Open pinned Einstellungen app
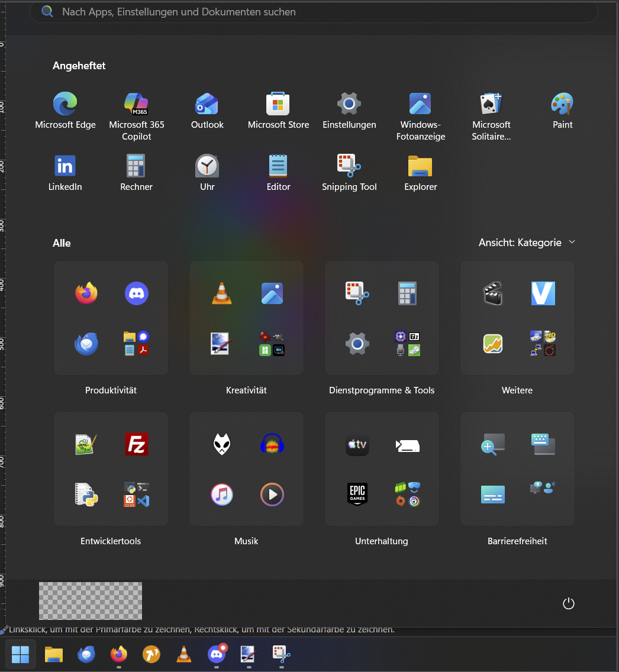The image size is (619, 672). pyautogui.click(x=349, y=110)
